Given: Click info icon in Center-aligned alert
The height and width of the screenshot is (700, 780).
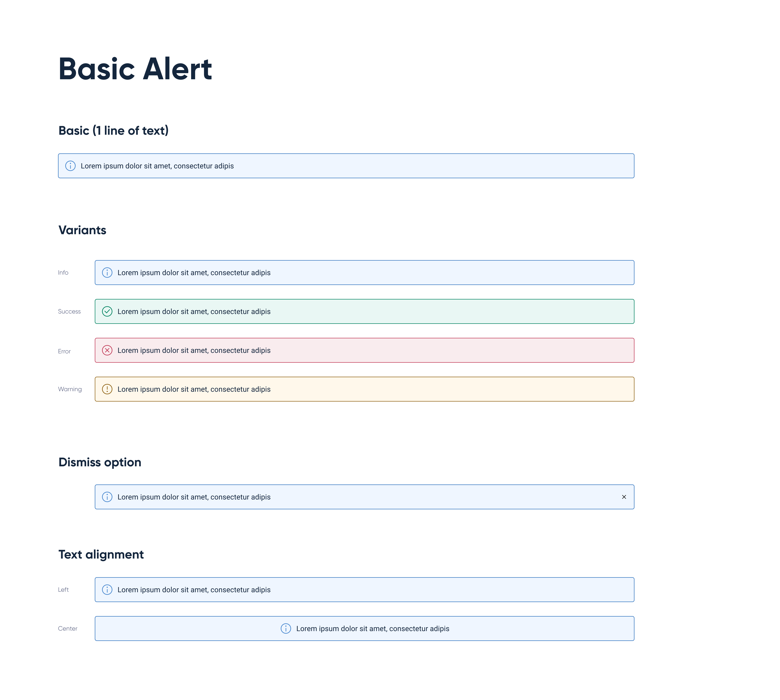Looking at the screenshot, I should (286, 628).
